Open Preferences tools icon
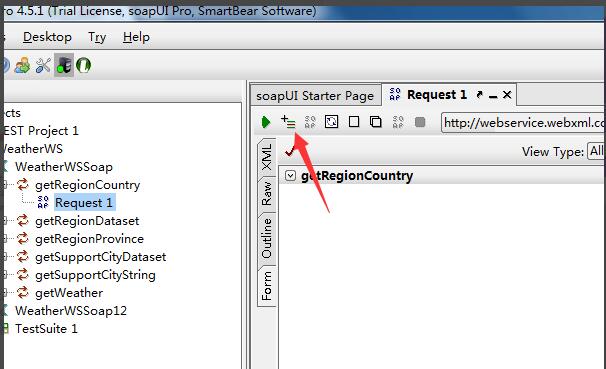Screen dimensions: 606x369 click(43, 65)
